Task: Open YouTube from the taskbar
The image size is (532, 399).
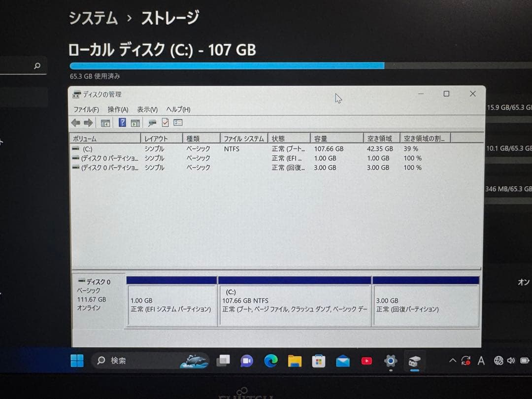Action: pos(366,361)
